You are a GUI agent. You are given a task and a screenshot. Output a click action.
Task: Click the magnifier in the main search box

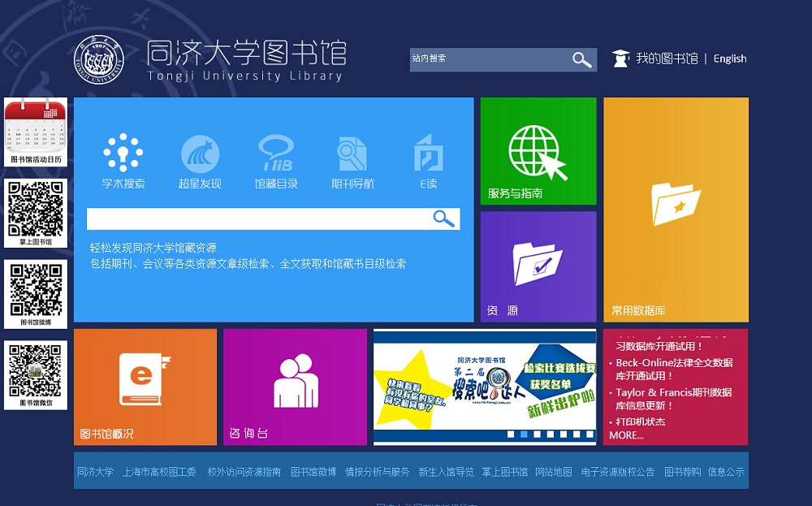444,219
